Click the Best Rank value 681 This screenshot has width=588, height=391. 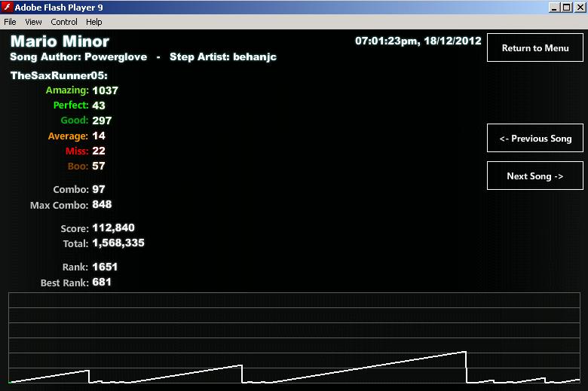[x=102, y=282]
